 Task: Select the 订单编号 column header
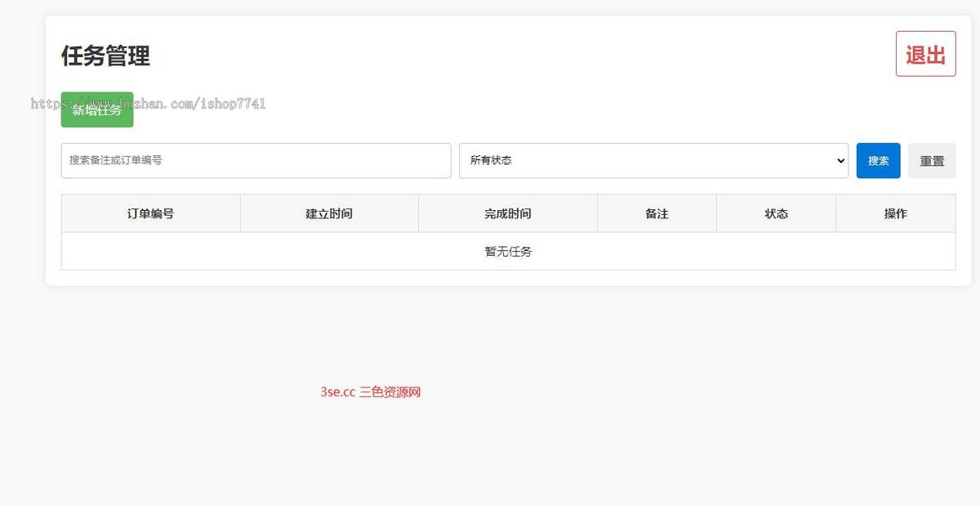pyautogui.click(x=150, y=213)
